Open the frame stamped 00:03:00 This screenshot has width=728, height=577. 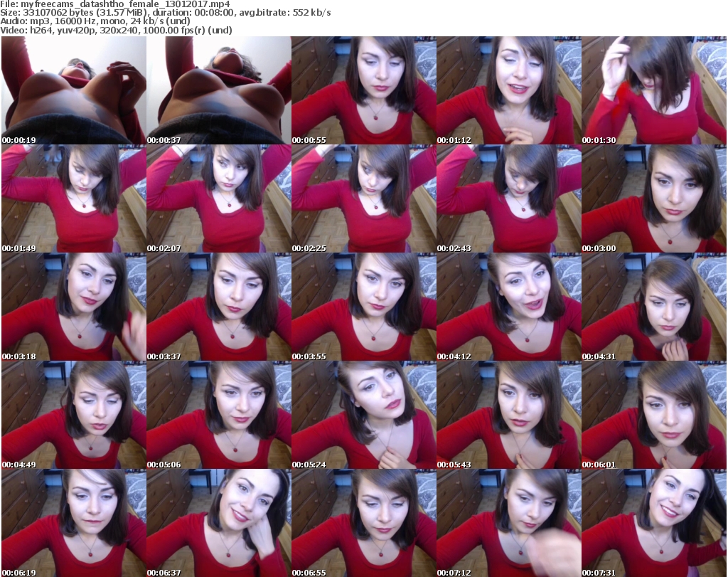point(654,198)
